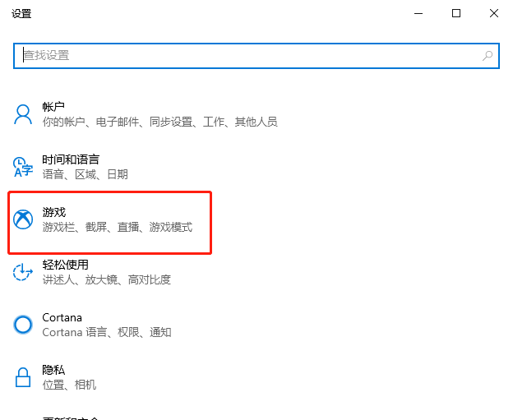Click the 讲述人、放大镜、高对比度 description

(107, 279)
